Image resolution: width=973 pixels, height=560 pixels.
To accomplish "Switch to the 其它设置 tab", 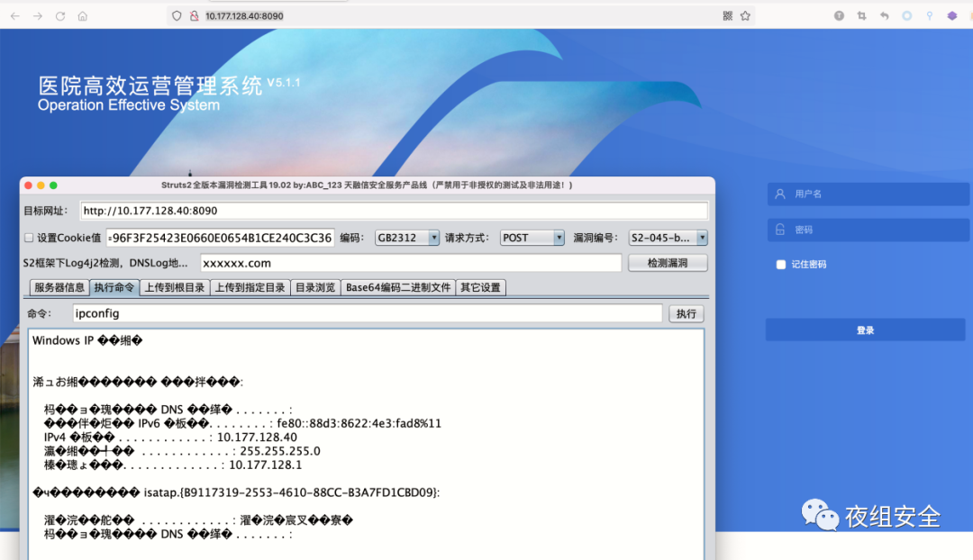I will click(481, 287).
